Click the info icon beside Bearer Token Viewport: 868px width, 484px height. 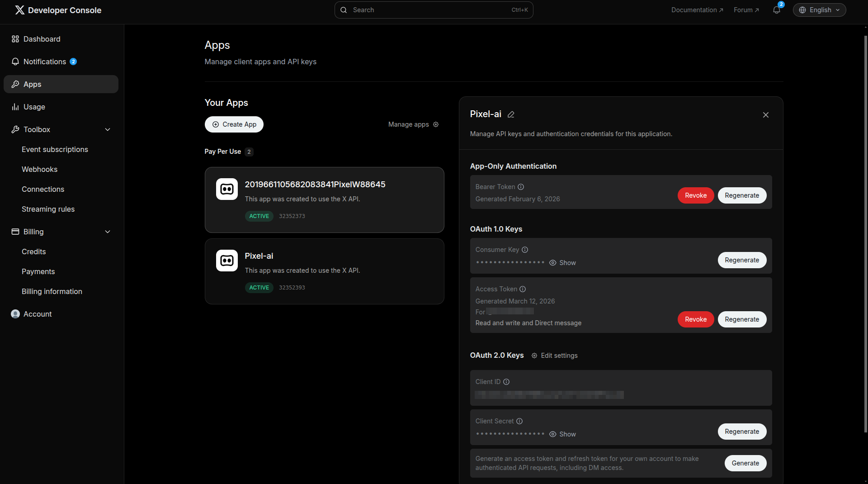521,187
